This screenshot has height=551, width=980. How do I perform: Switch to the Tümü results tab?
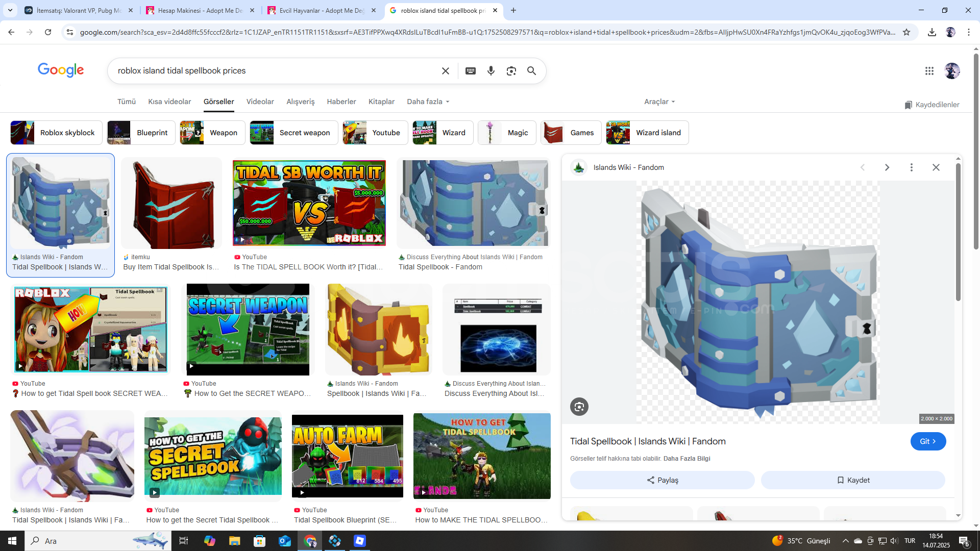(127, 102)
